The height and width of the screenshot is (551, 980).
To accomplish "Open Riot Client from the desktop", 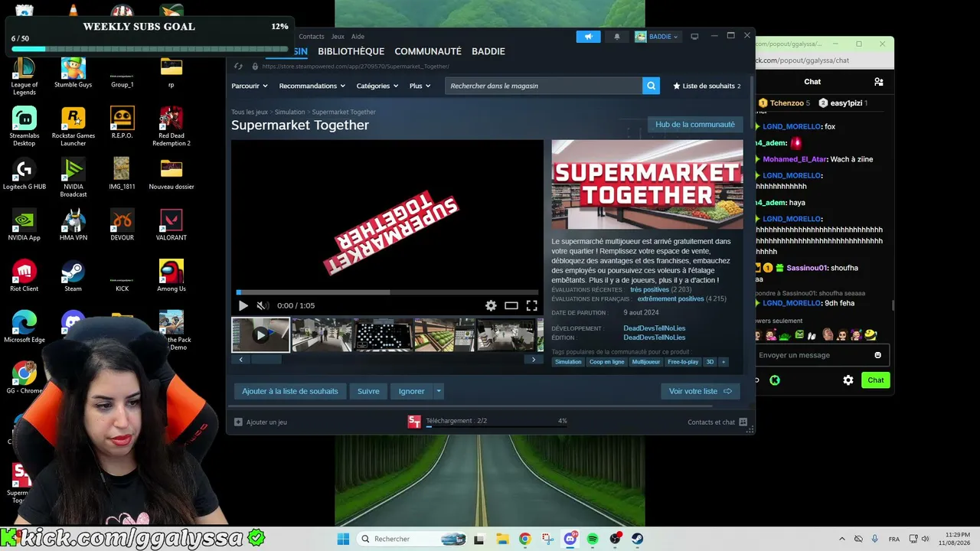I will coord(24,276).
